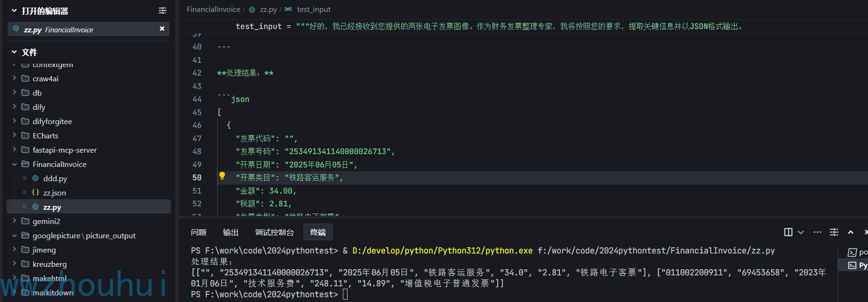Switch to the 终端 panel tab
This screenshot has width=868, height=302.
coord(318,232)
